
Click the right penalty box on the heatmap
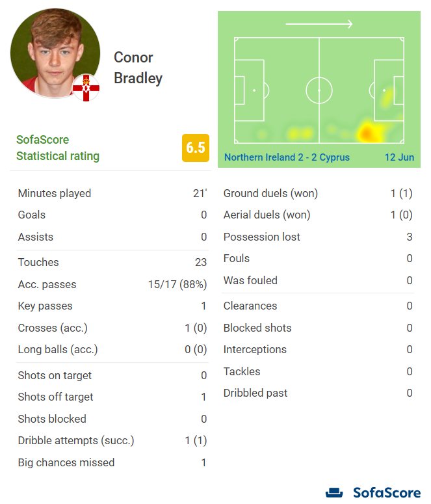pyautogui.click(x=389, y=90)
